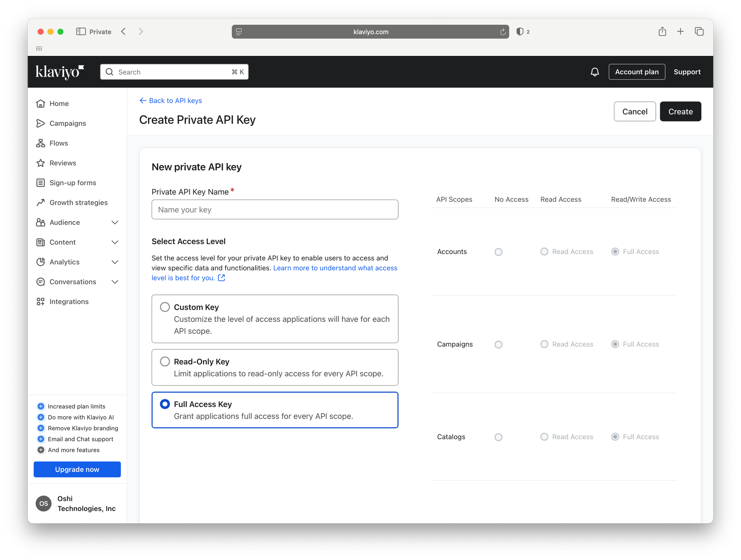Click the Klaviyo search box
Viewport: 741px width, 560px height.
click(174, 72)
